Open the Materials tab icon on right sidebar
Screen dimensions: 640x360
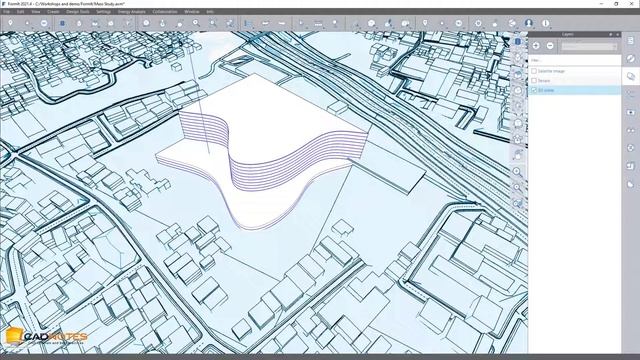[x=631, y=58]
